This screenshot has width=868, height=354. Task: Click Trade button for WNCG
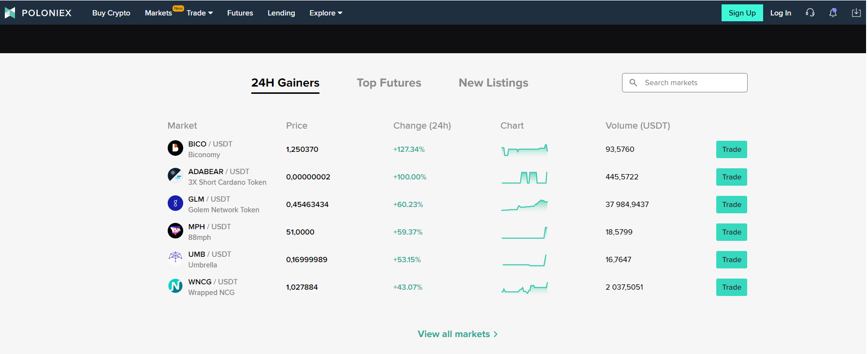(731, 287)
